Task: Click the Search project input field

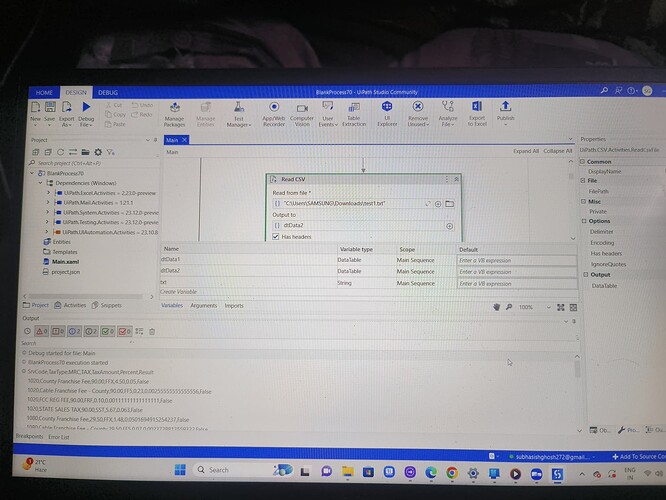Action: pos(91,163)
